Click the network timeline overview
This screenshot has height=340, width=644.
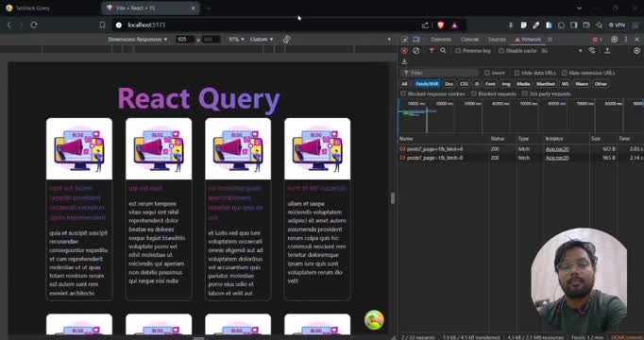point(521,116)
